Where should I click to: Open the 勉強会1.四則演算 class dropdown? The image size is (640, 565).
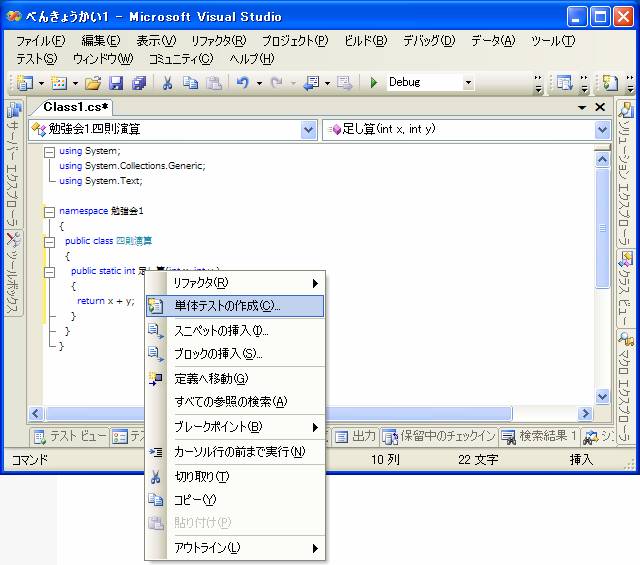pyautogui.click(x=308, y=129)
